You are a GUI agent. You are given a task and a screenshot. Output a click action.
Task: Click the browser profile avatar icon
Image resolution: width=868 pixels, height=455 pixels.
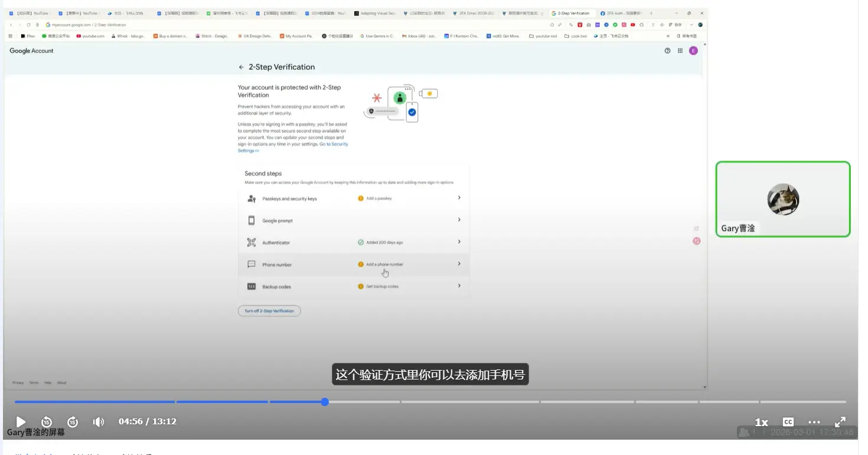click(x=700, y=25)
